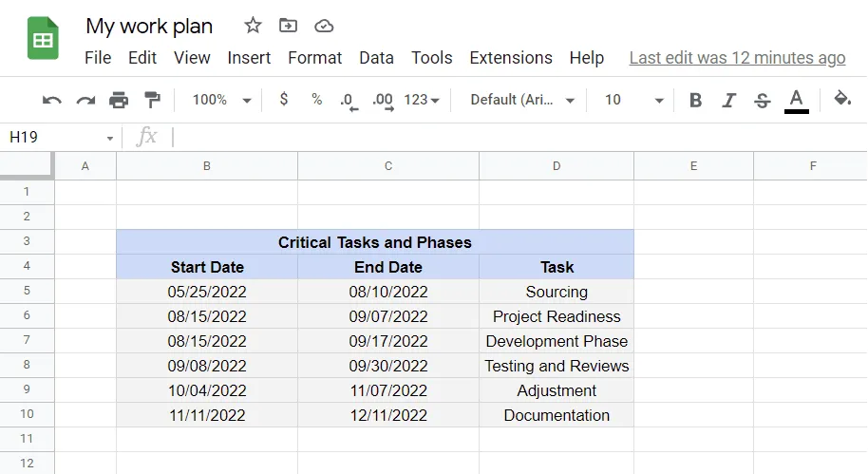Click the redo arrow icon

[85, 100]
